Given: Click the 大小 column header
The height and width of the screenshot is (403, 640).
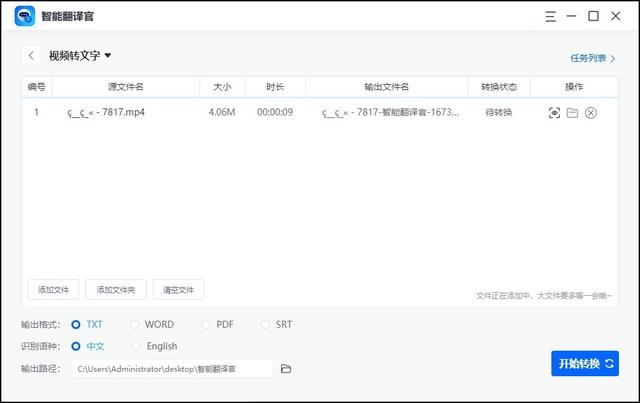Looking at the screenshot, I should pos(222,87).
